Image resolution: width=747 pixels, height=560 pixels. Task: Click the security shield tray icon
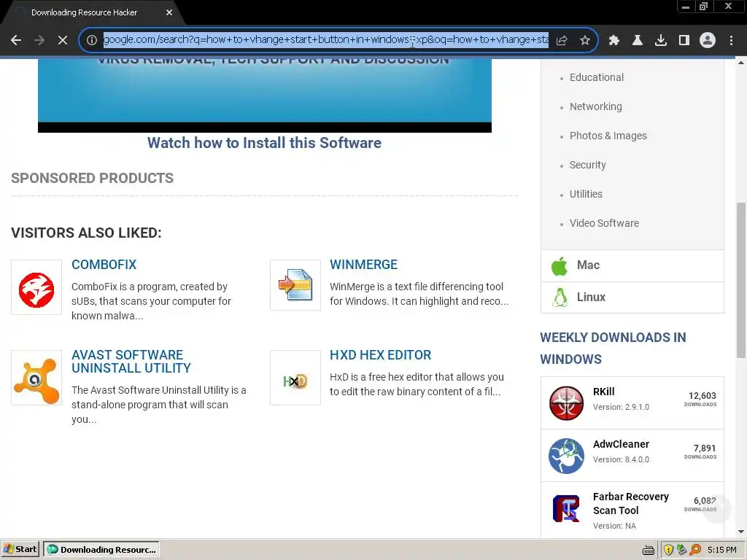(x=668, y=550)
